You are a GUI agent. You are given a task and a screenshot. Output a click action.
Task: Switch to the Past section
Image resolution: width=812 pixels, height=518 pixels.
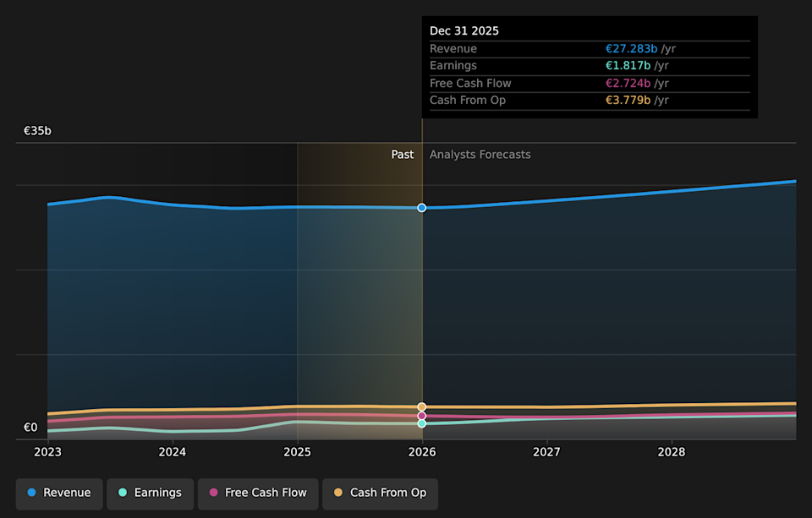[402, 154]
